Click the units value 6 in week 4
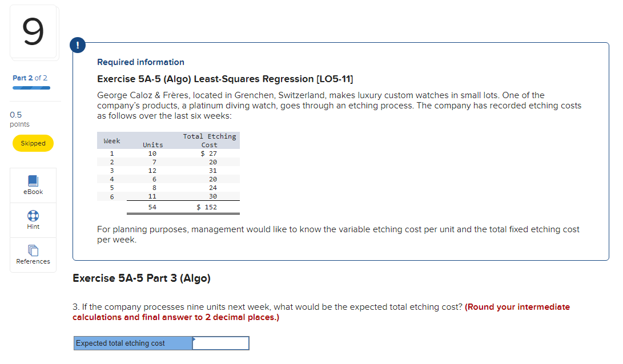The image size is (623, 364). click(x=154, y=179)
